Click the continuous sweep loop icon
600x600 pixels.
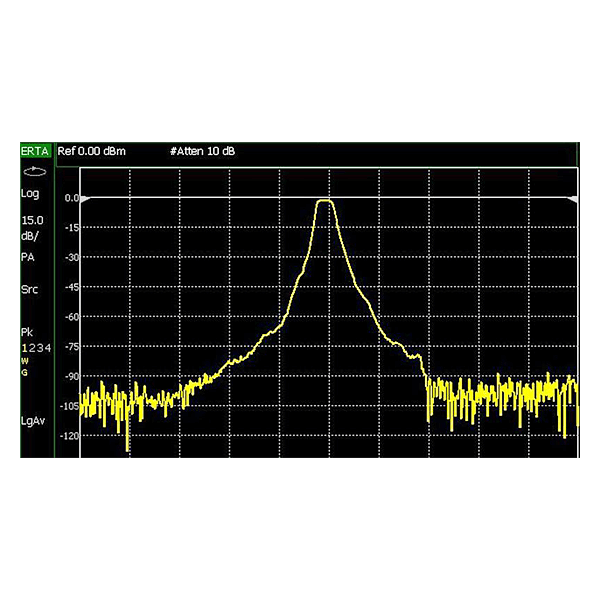34,172
